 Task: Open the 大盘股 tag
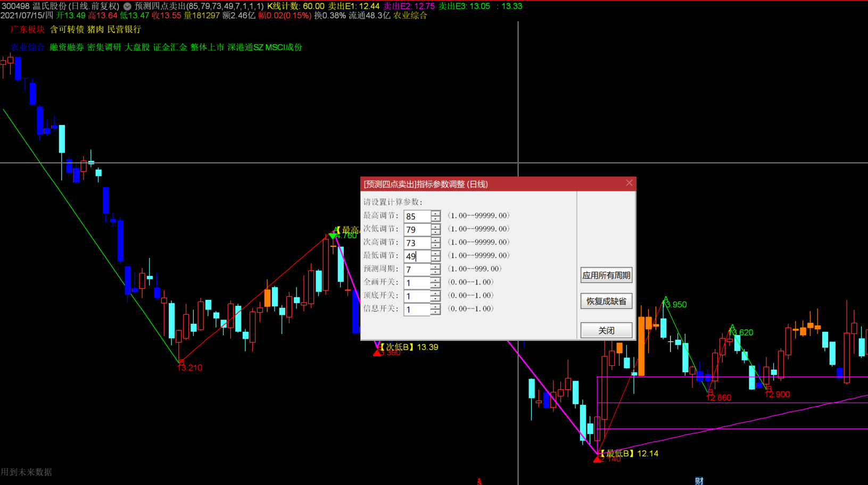(x=137, y=47)
